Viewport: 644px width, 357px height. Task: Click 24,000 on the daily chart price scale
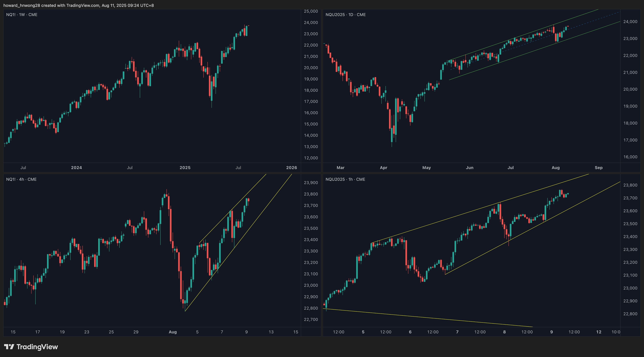[x=630, y=22]
